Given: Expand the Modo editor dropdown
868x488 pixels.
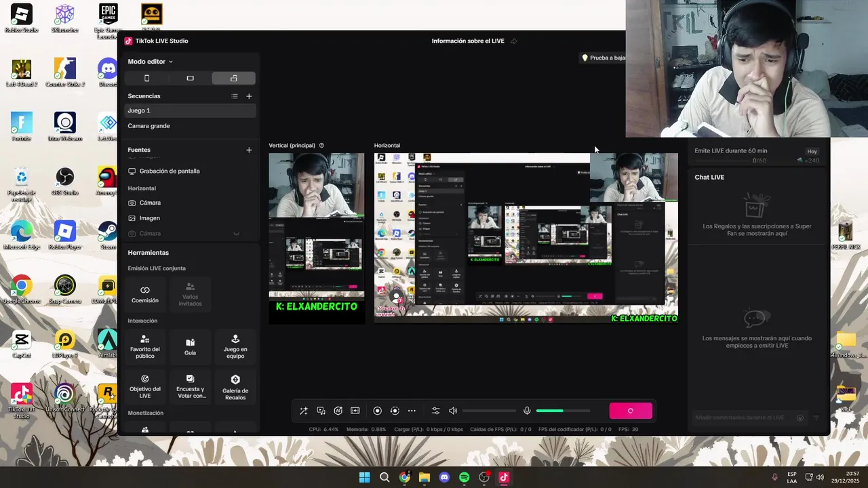Looking at the screenshot, I should pos(150,62).
